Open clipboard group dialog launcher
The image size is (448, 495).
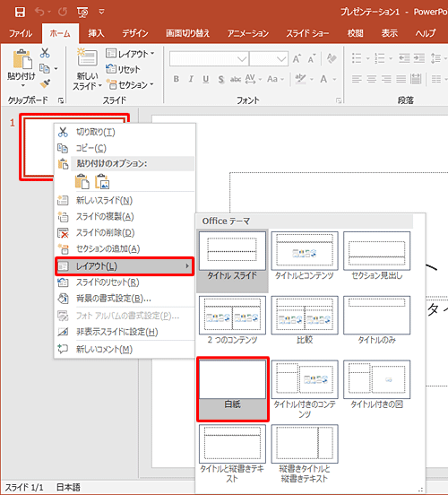pos(61,100)
